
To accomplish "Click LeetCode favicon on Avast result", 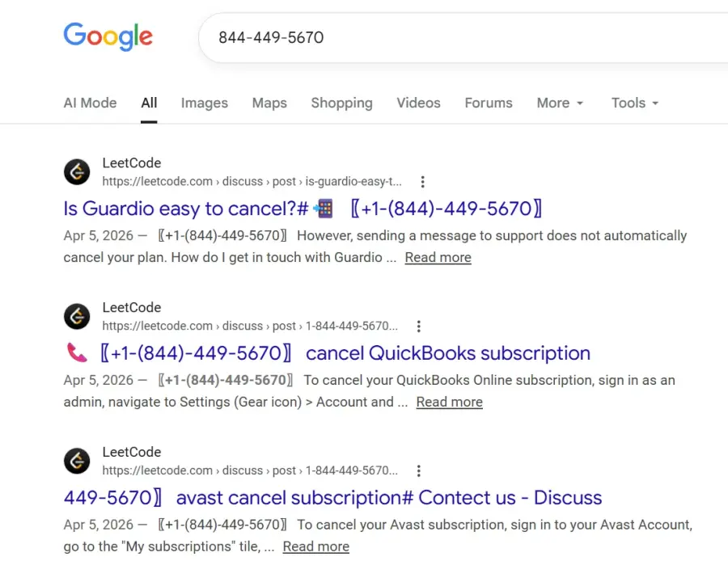I will coord(77,462).
